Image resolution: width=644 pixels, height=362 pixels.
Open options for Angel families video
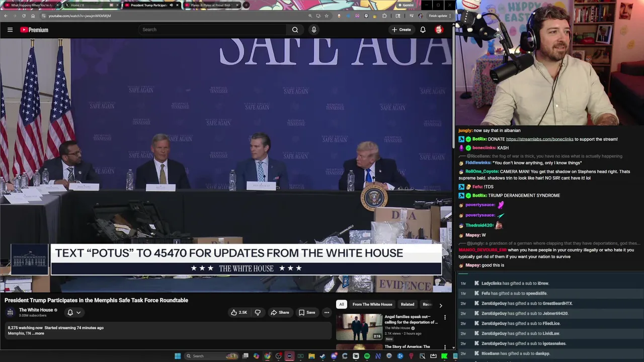coord(445,317)
